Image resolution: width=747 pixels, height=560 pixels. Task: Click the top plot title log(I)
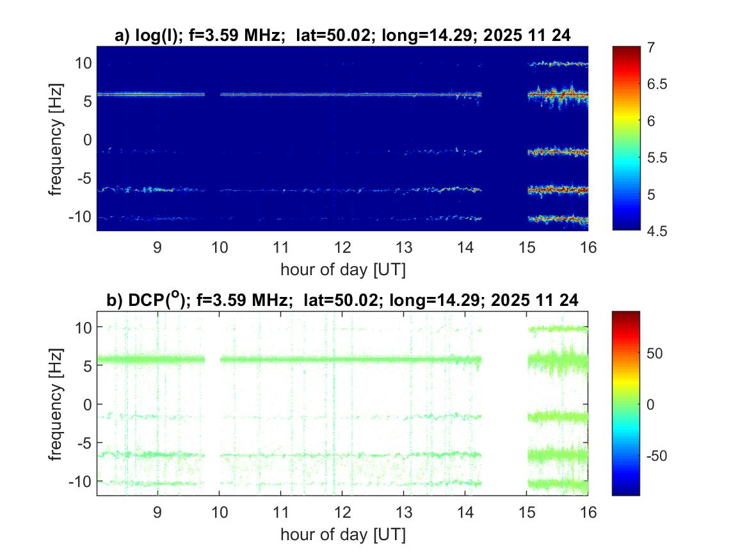(342, 36)
